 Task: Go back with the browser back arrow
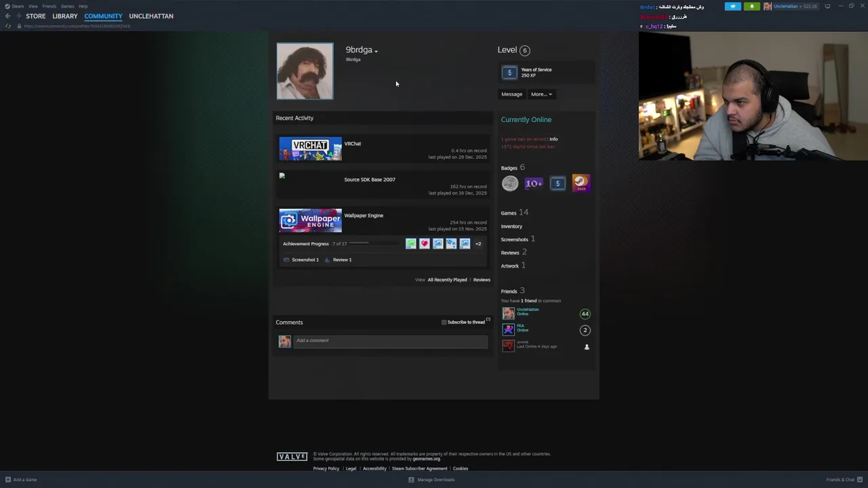pyautogui.click(x=7, y=16)
